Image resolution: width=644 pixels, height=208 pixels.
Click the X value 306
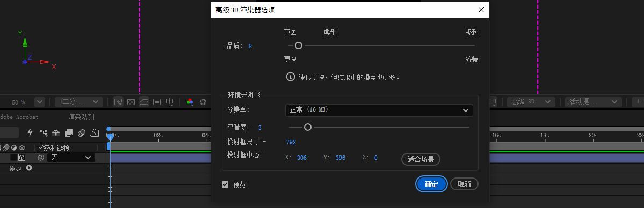(x=301, y=158)
